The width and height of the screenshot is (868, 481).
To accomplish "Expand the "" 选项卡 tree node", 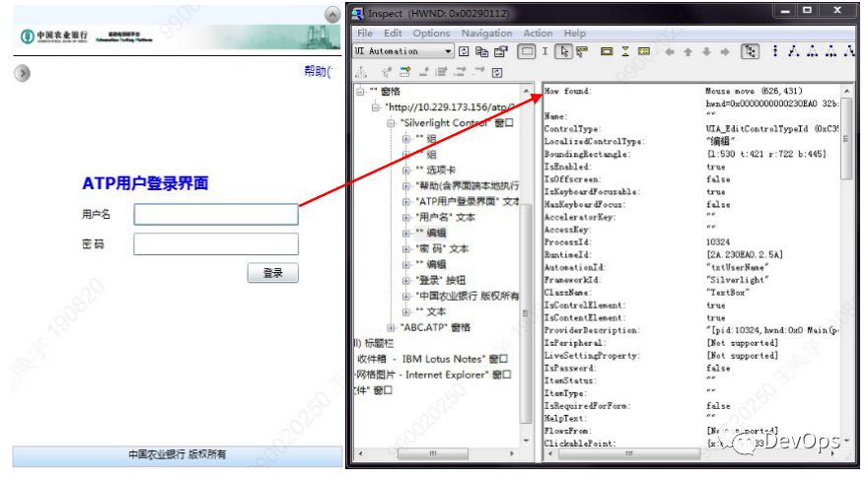I will point(406,171).
